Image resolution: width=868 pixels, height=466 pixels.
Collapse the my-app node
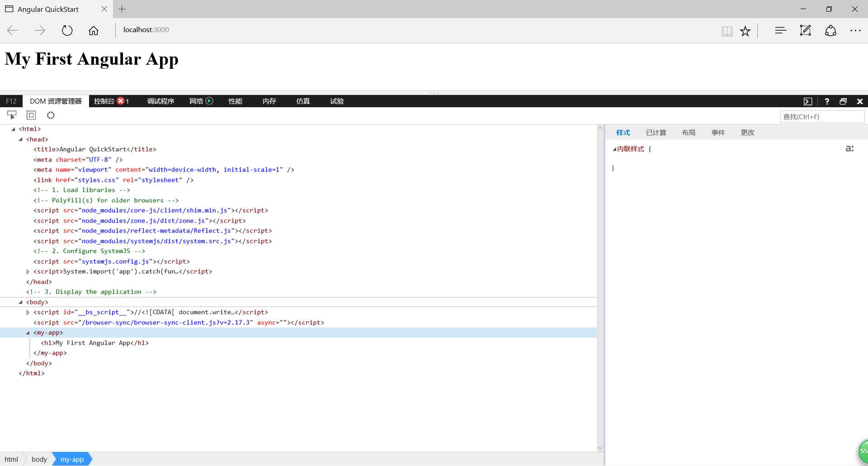coord(28,333)
